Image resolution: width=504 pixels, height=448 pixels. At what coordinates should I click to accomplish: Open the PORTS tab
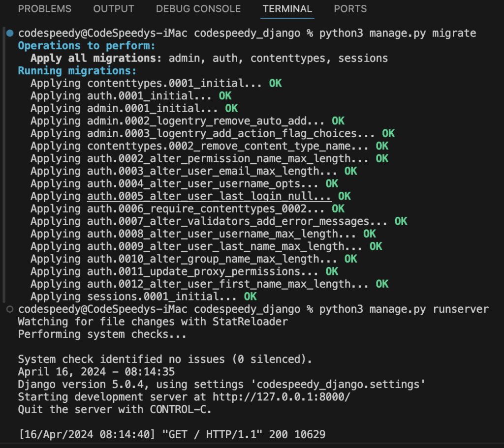pyautogui.click(x=350, y=9)
